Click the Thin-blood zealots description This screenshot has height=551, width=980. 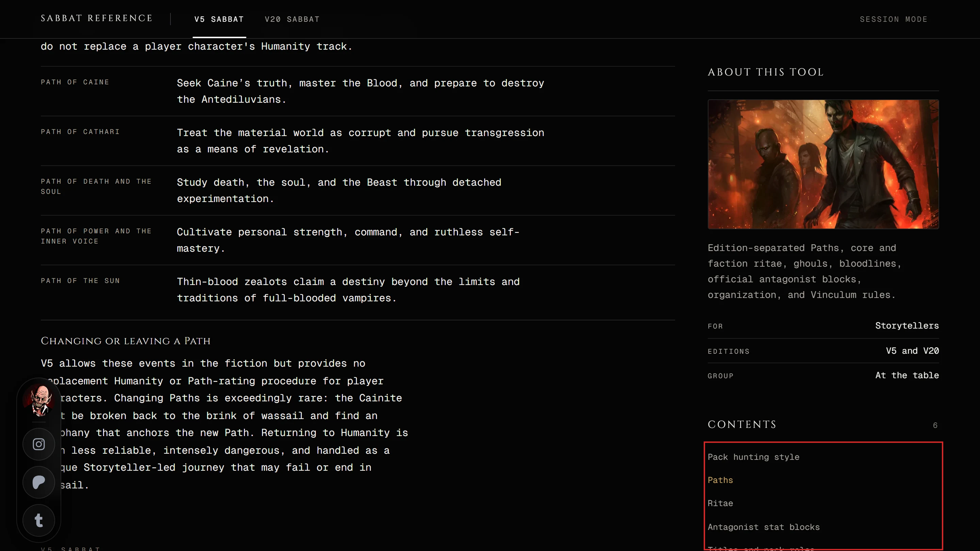click(x=348, y=290)
